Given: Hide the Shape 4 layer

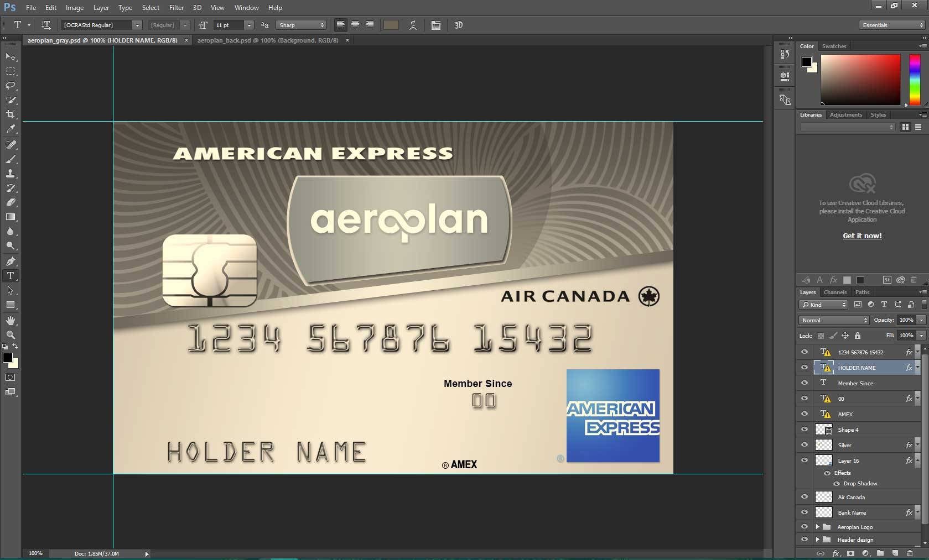Looking at the screenshot, I should click(805, 430).
